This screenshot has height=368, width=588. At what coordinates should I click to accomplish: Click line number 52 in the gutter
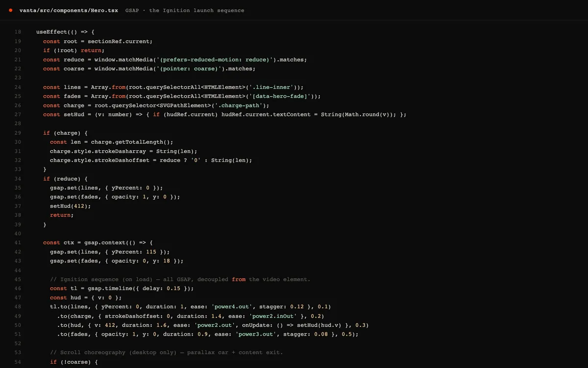coord(18,343)
